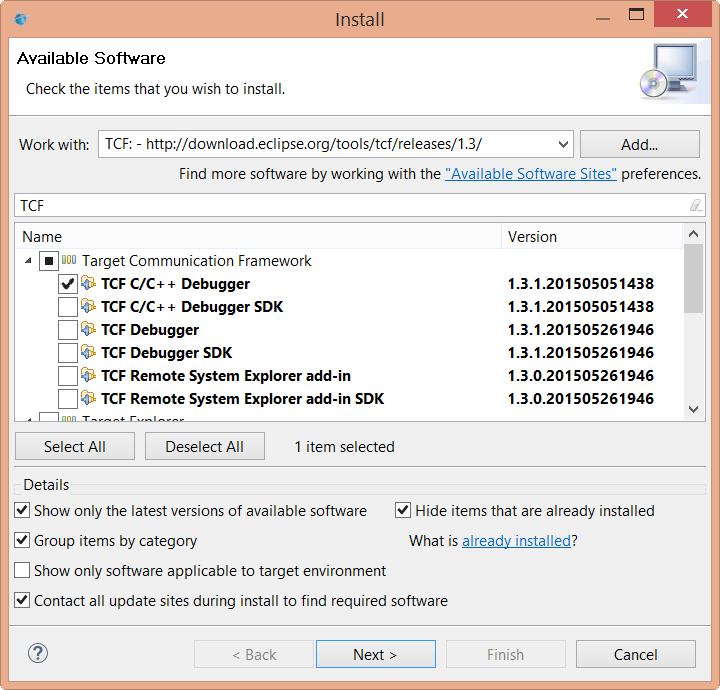The image size is (720, 690).
Task: Toggle Contact all update sites checkbox
Action: coord(22,600)
